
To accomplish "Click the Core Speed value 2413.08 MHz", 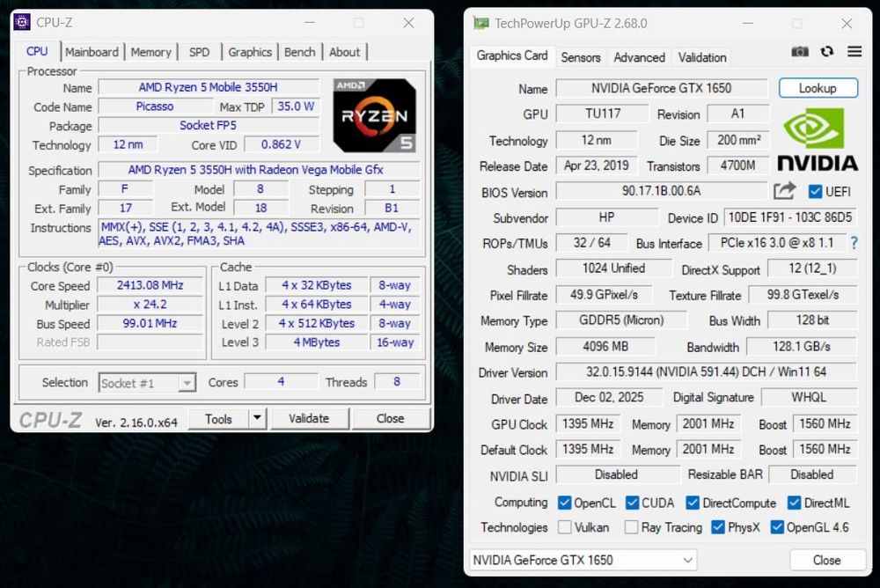I will (x=150, y=285).
